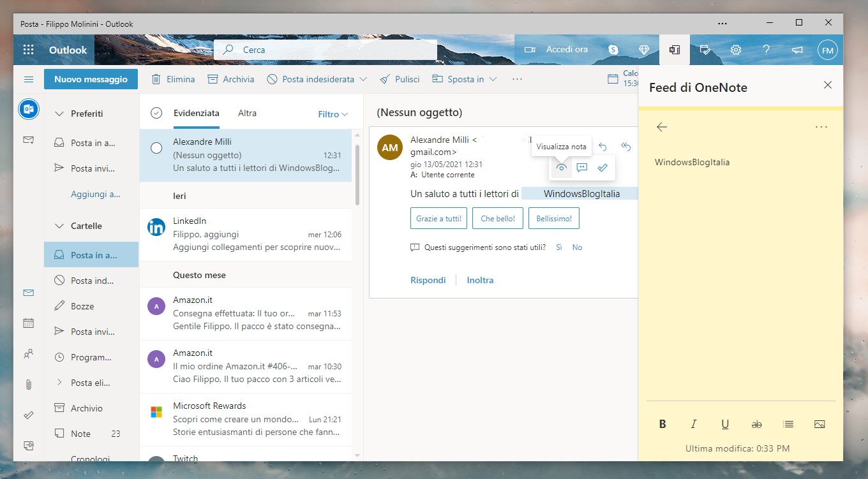Choose suggested reply Che bello!
This screenshot has height=479, width=868.
pos(498,218)
